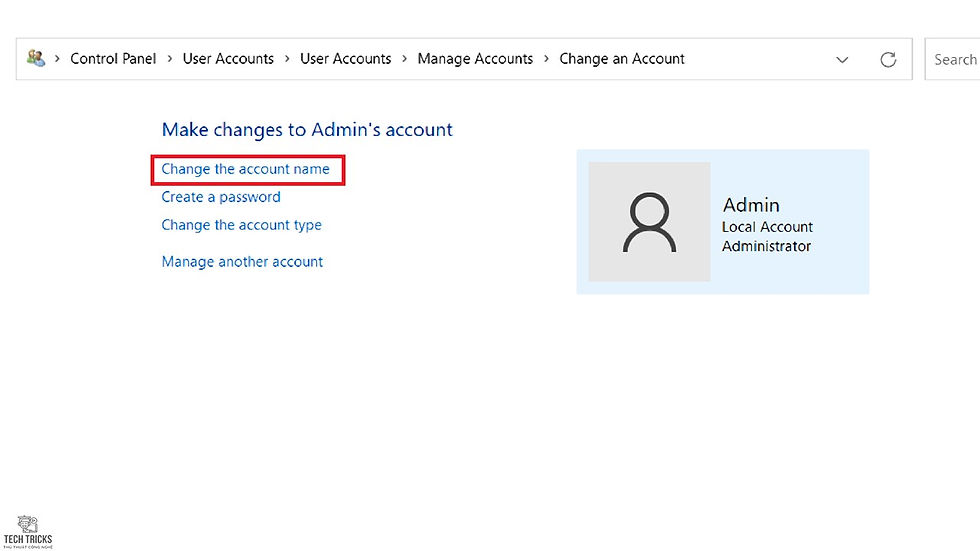Open second User Accounts breadcrumb before Manage Accounts
This screenshot has width=980, height=551.
(346, 59)
